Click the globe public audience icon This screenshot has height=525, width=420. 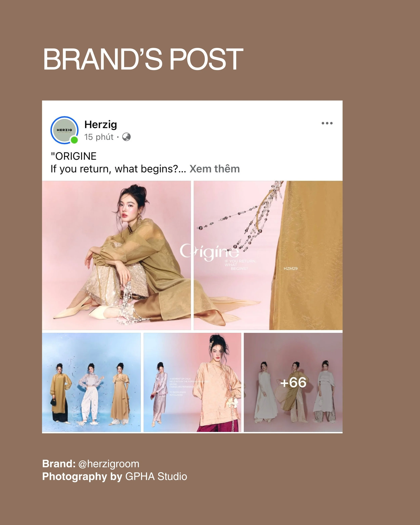126,137
